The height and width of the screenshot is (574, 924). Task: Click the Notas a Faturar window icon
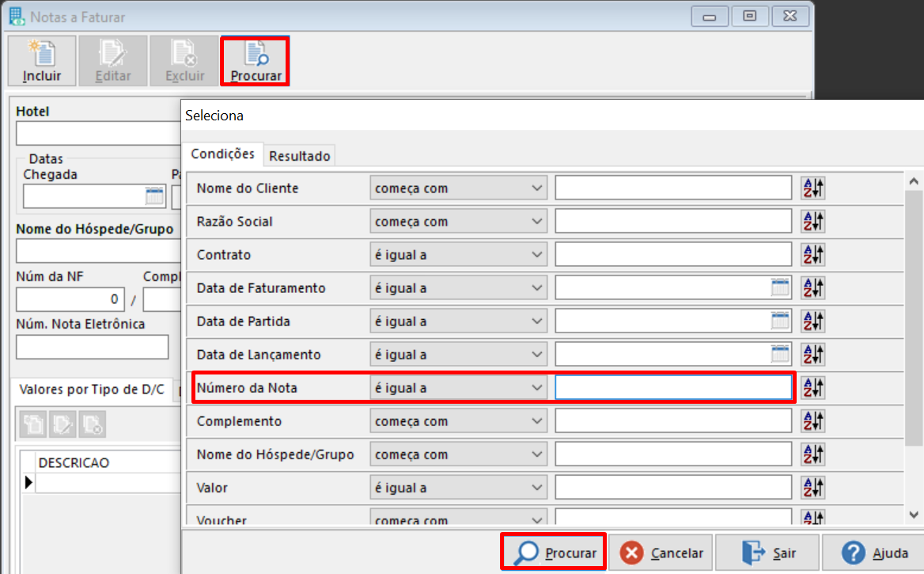[x=17, y=17]
